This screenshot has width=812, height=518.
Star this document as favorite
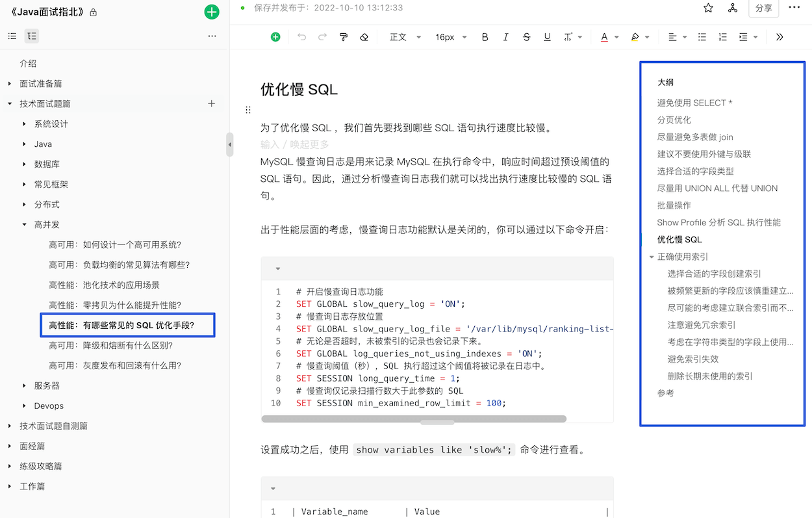coord(708,8)
